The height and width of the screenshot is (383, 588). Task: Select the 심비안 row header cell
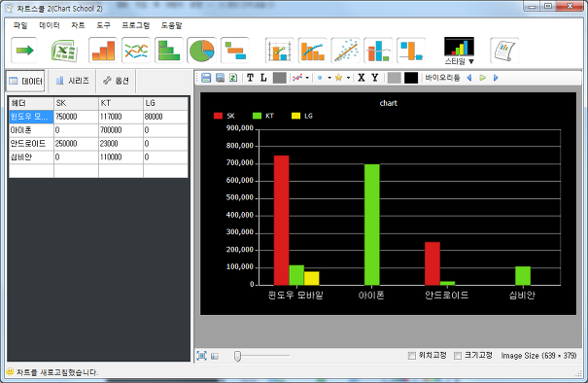(31, 157)
